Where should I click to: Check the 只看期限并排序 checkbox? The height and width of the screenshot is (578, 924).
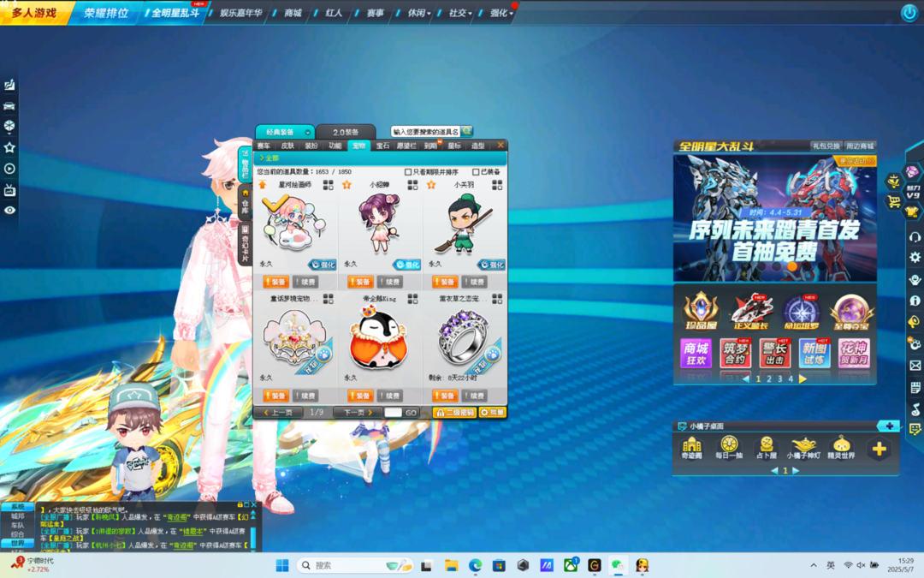pos(408,171)
